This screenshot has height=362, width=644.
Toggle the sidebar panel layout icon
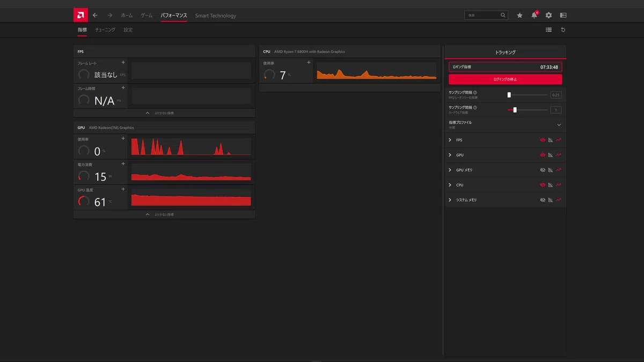(563, 16)
